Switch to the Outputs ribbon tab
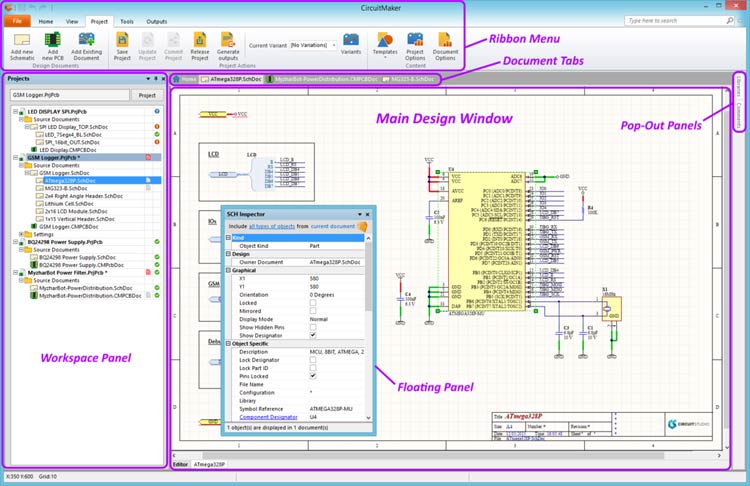 [156, 22]
